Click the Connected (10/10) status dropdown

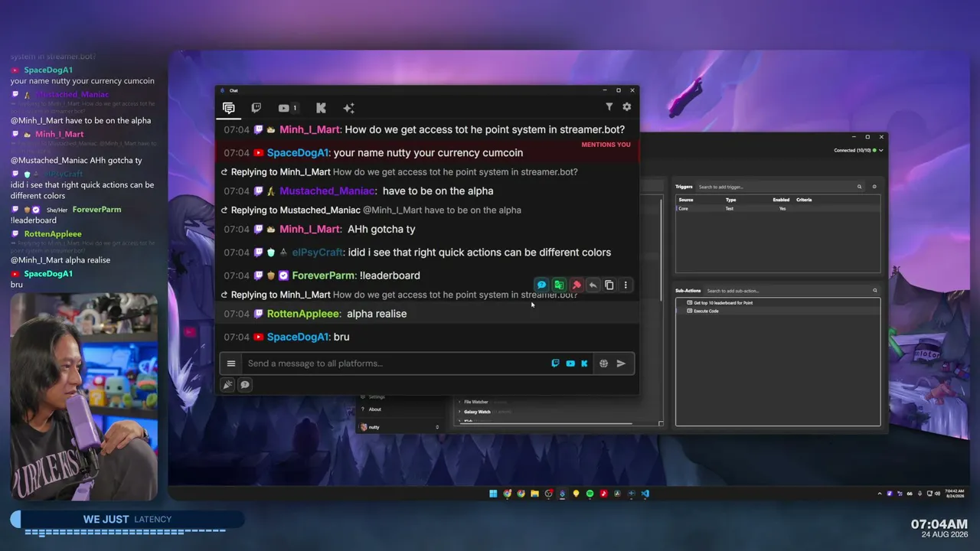click(x=858, y=150)
